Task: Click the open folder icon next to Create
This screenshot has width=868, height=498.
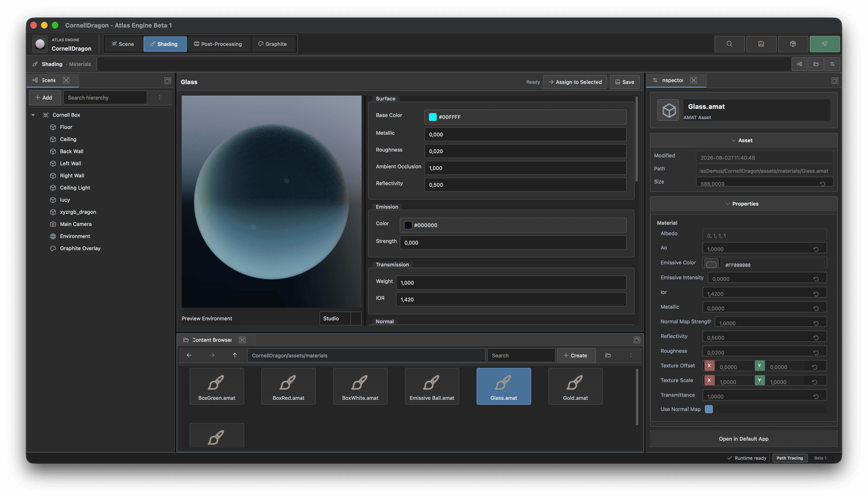Action: click(608, 355)
